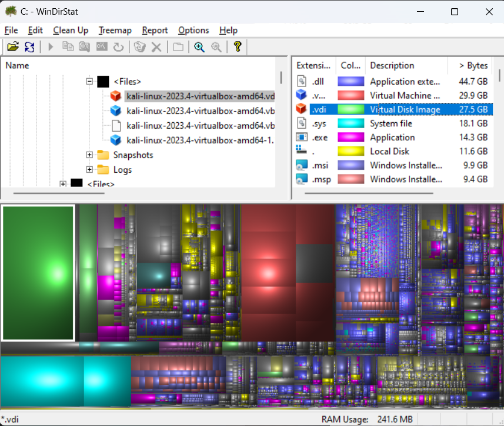The width and height of the screenshot is (504, 426).
Task: Click the Description column header
Action: (392, 65)
